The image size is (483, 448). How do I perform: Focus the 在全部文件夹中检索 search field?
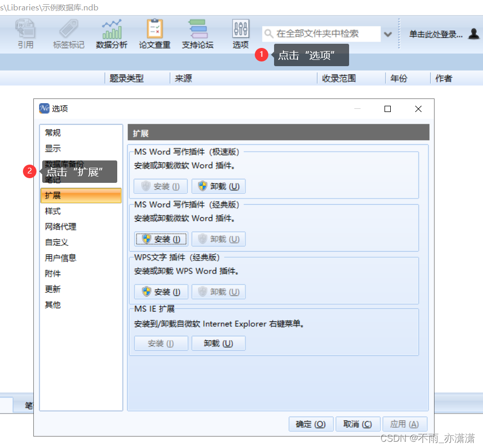(321, 33)
